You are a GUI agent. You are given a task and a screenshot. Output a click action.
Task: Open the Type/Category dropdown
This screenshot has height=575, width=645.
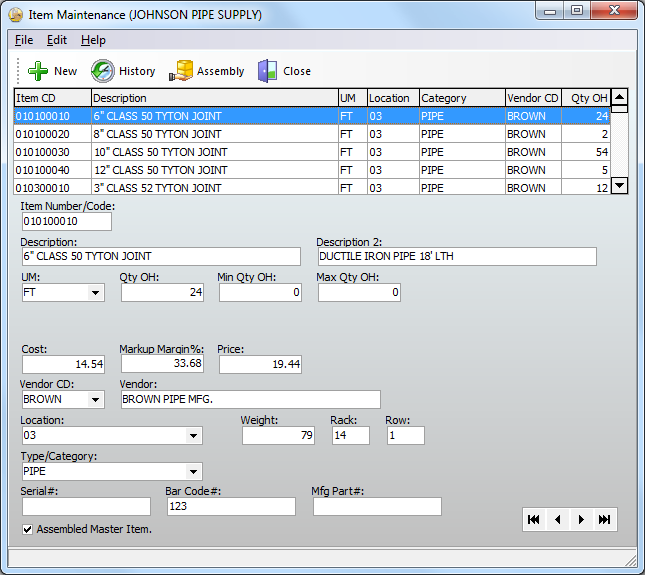click(193, 472)
